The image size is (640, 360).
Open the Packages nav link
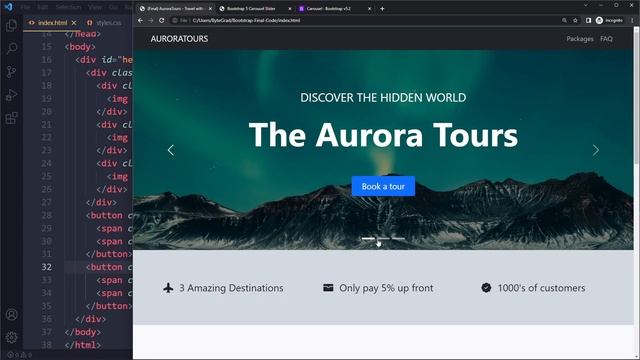[580, 39]
